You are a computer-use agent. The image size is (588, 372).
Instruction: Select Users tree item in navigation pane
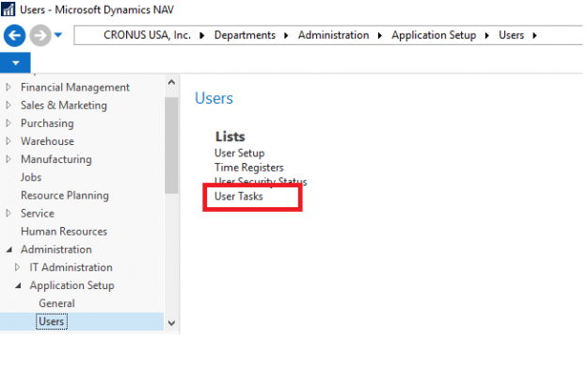pos(52,322)
